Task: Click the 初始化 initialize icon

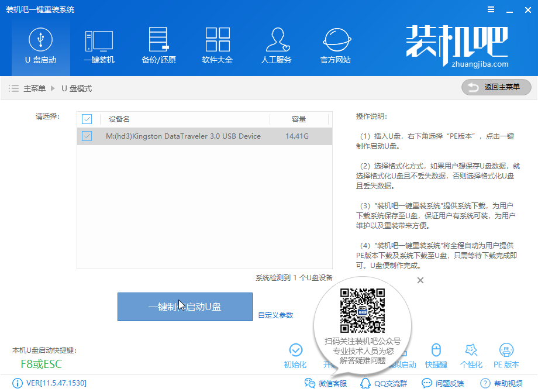Action: (295, 356)
